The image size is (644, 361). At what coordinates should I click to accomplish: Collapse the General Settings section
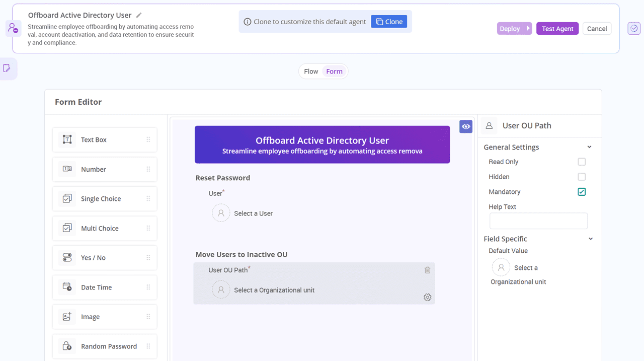(590, 147)
